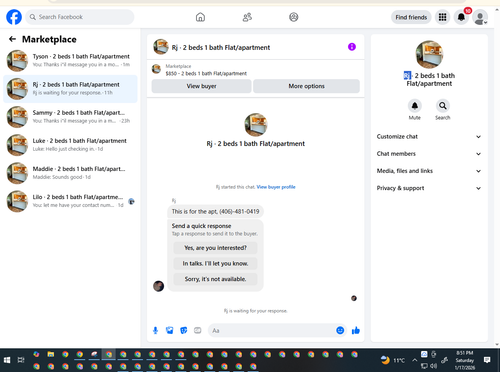The image size is (500, 372).
Task: Send quick response Yes, are you interested?
Action: (x=215, y=248)
